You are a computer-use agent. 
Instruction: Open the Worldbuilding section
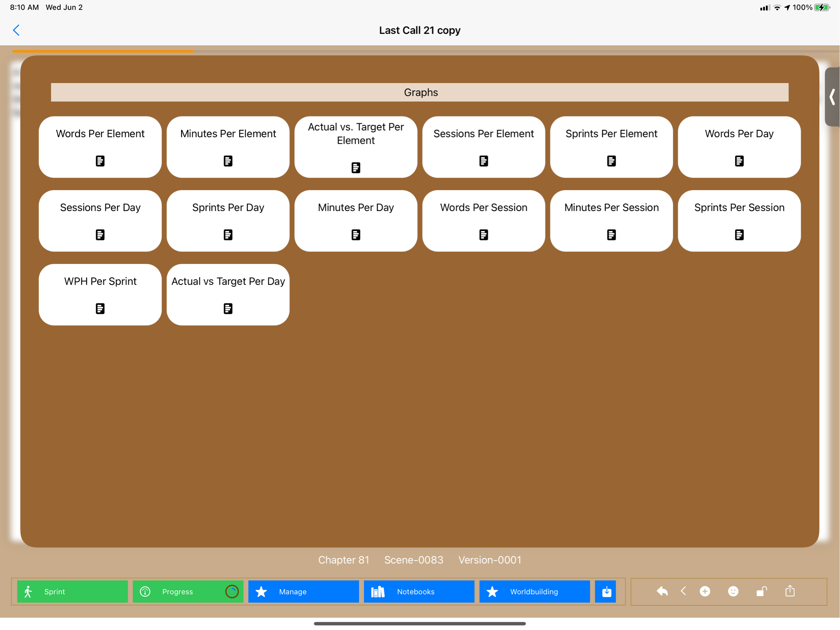click(x=534, y=591)
